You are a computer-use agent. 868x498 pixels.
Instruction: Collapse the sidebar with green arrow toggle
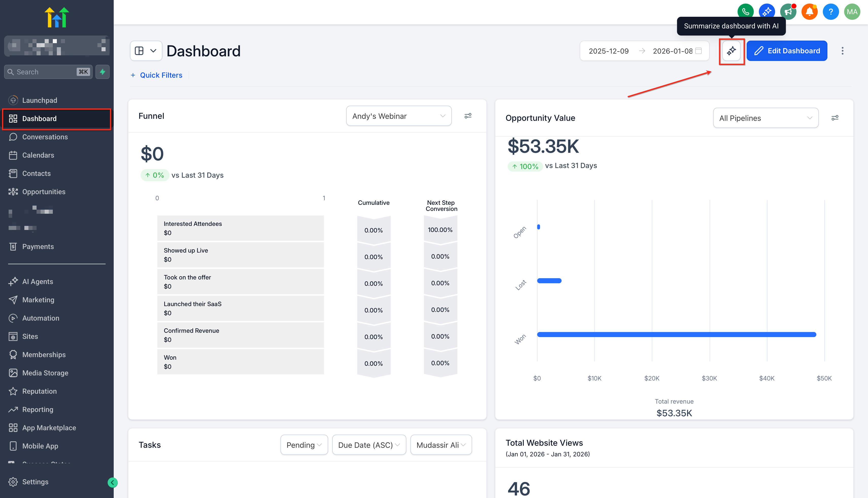point(112,482)
